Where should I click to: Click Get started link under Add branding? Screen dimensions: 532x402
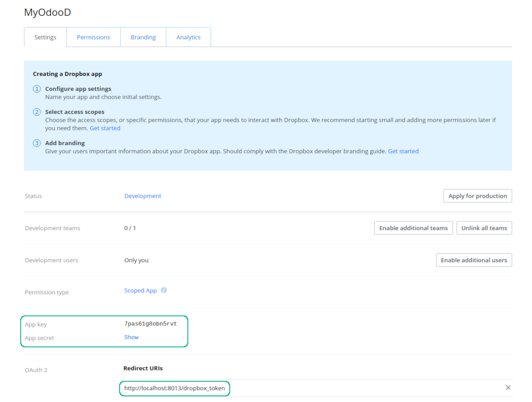403,151
